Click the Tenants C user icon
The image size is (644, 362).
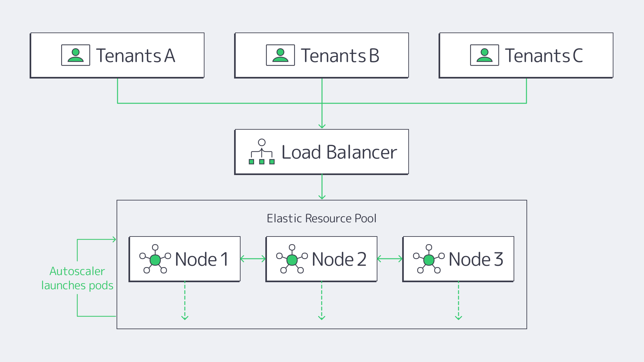(x=485, y=55)
